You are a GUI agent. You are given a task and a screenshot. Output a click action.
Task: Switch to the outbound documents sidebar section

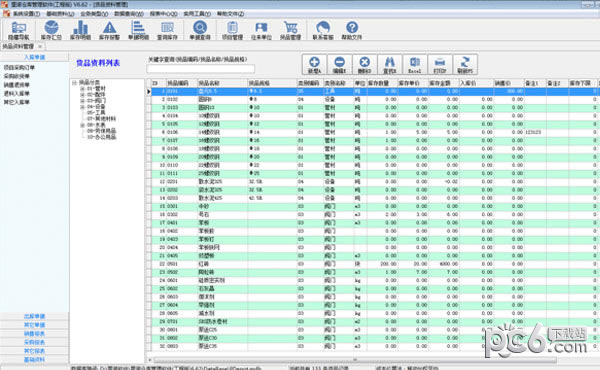[x=34, y=316]
